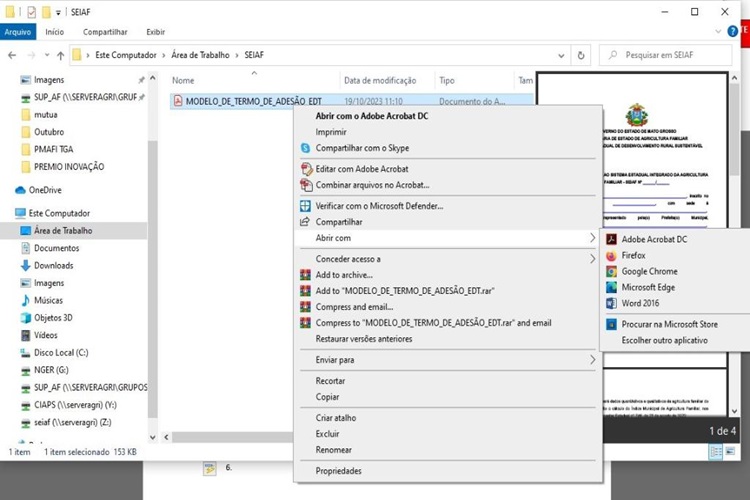The width and height of the screenshot is (750, 500).
Task: Open the Exibir ribbon tab
Action: [155, 32]
